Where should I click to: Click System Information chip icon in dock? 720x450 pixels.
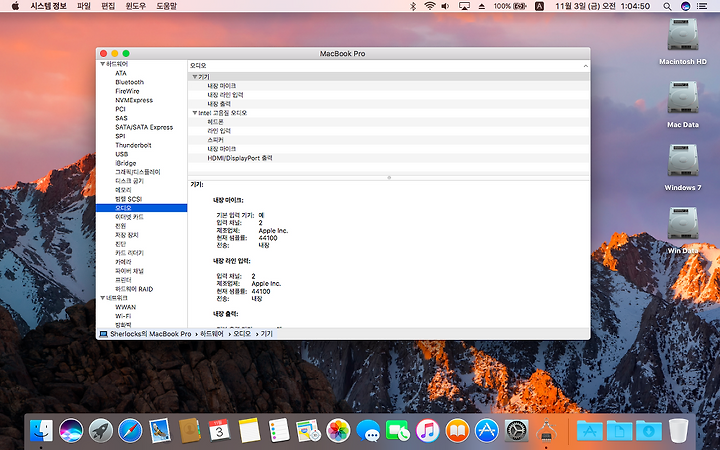point(546,431)
